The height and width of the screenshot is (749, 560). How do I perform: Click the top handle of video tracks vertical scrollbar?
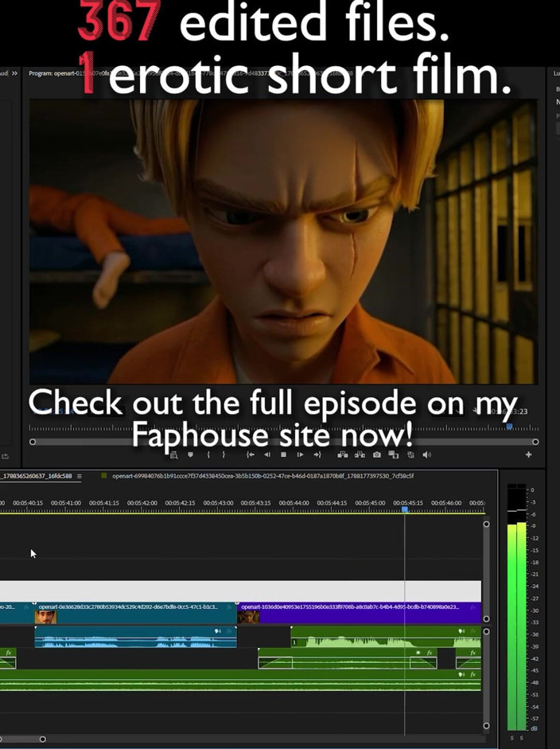pos(486,524)
